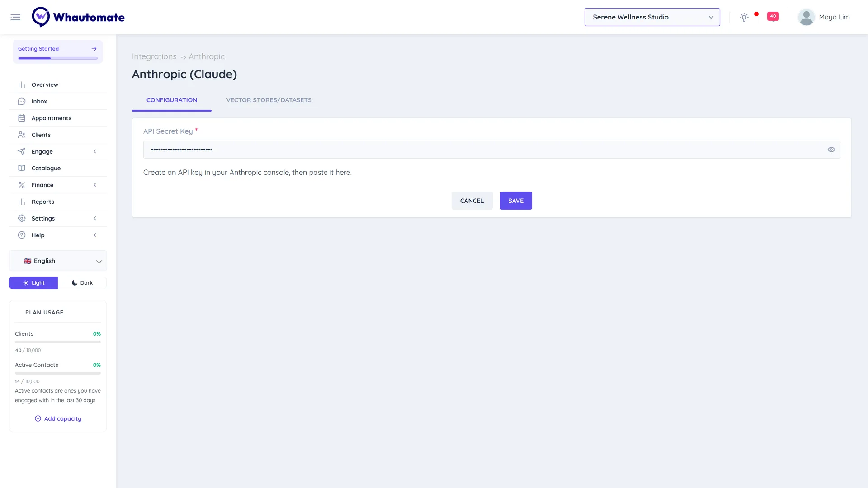
Task: Switch to Vector Stores/Datasets tab
Action: (x=269, y=100)
